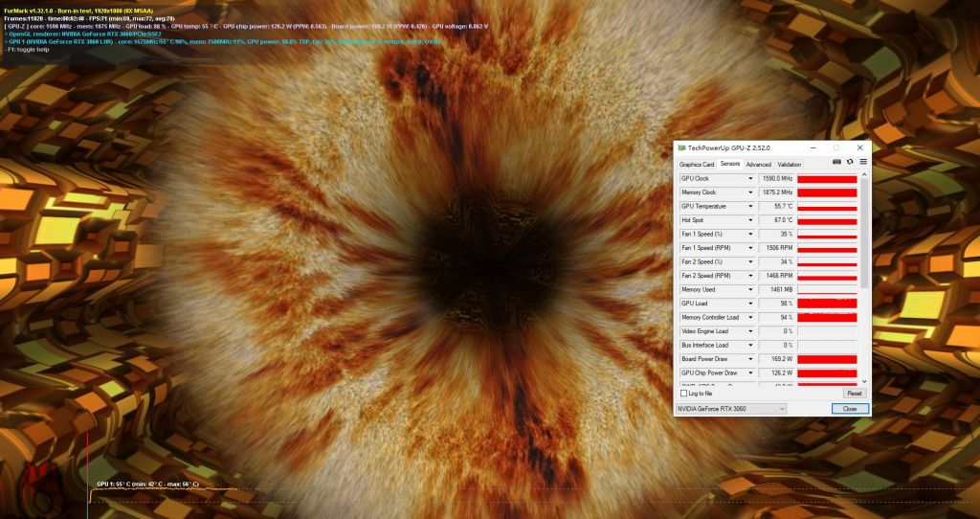Open the NVIDIA GeForce RTX 3060 selector
Screen dimensions: 980x519
click(x=731, y=409)
